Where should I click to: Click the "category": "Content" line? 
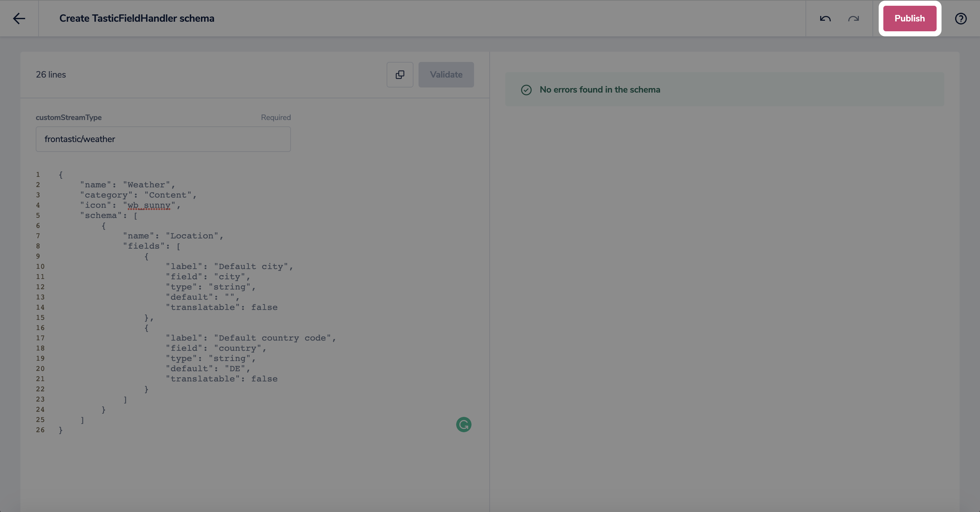pos(138,195)
